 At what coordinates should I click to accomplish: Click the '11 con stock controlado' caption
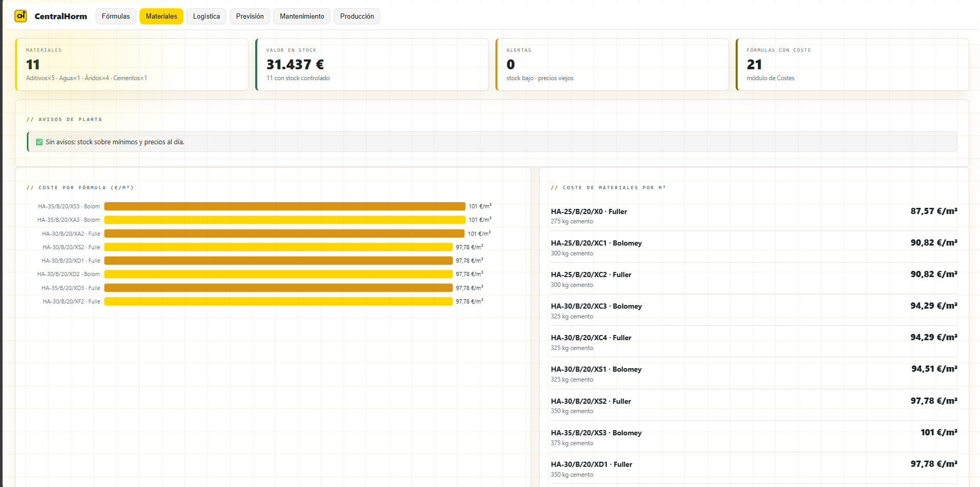point(298,78)
